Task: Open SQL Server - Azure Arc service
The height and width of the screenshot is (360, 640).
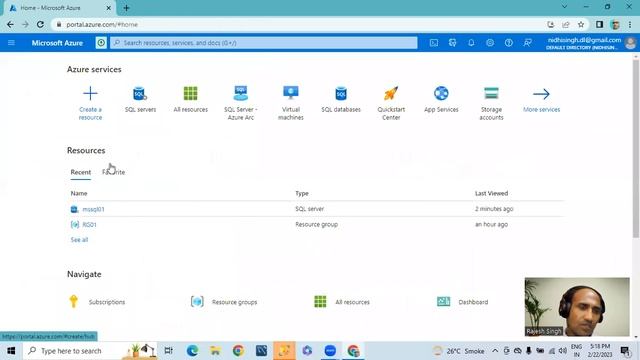Action: point(240,103)
